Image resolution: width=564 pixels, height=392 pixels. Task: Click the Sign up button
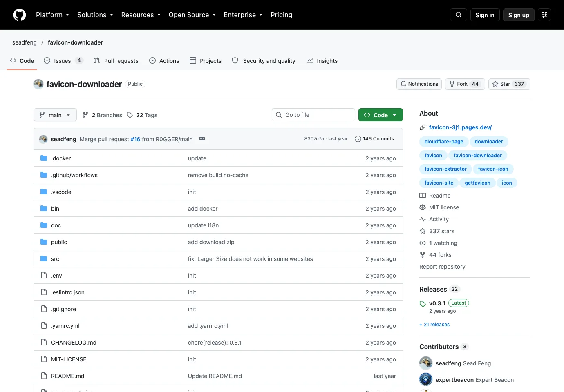(519, 15)
